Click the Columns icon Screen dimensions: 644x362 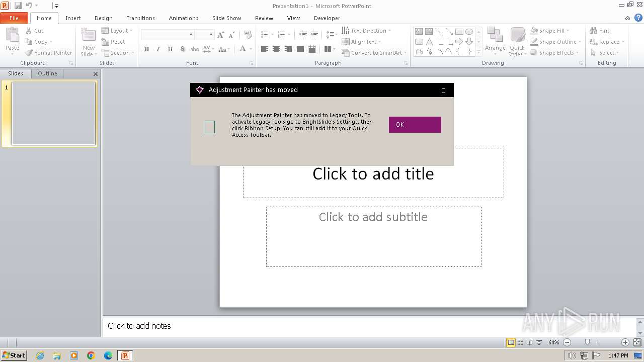point(328,49)
